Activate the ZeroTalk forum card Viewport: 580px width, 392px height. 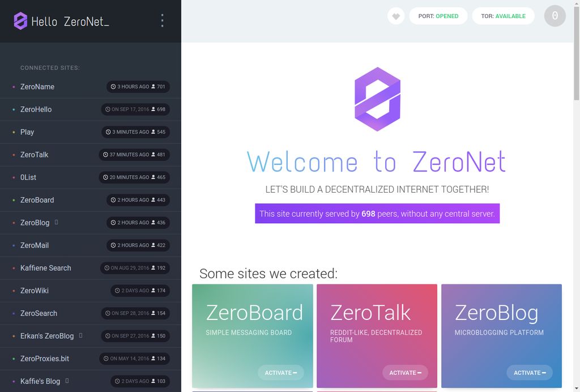405,373
